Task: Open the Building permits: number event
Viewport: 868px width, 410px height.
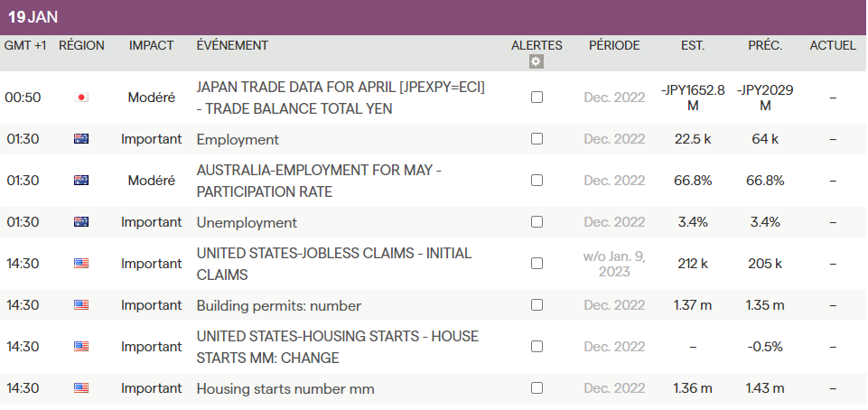Action: pos(278,305)
